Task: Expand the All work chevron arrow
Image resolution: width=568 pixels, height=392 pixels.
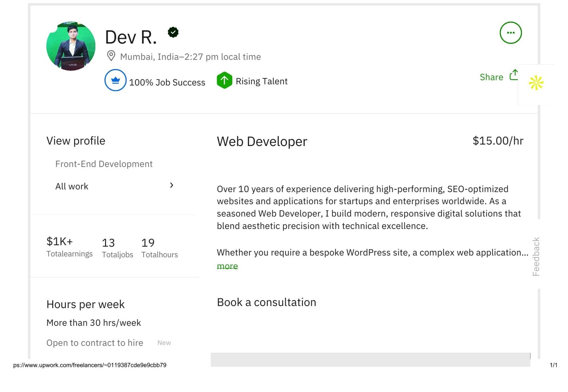Action: pos(172,185)
